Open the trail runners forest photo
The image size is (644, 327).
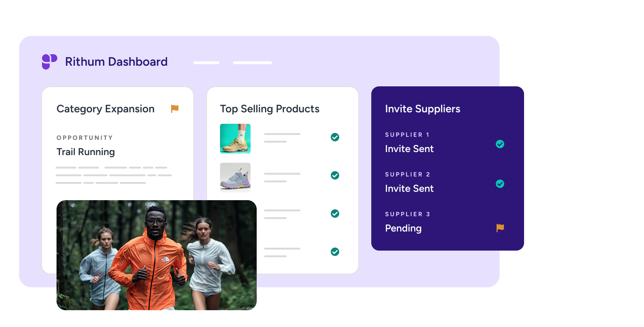(x=157, y=255)
